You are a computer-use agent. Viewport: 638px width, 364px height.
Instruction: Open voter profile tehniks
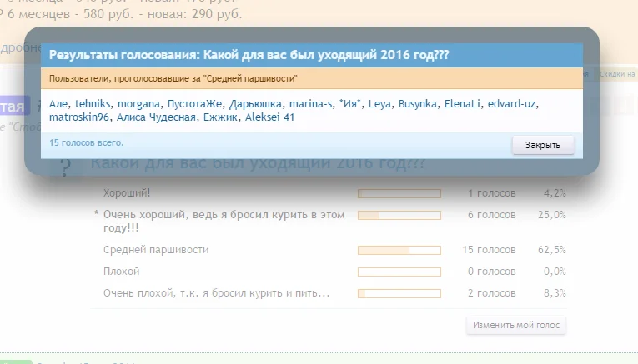click(x=93, y=104)
